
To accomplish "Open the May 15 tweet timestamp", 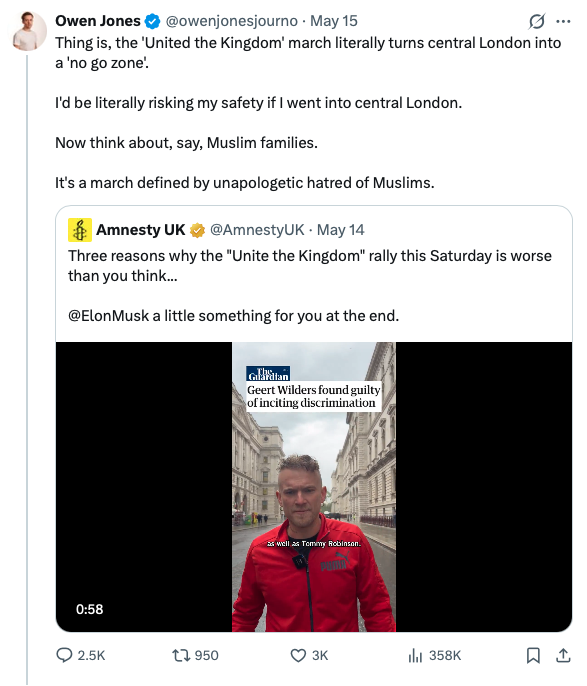I will (334, 21).
